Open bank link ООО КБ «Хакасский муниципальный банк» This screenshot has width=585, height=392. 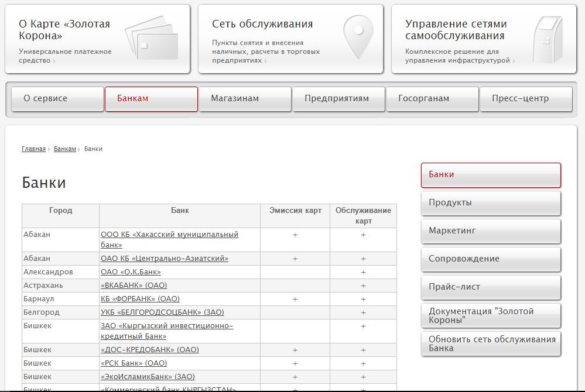coord(169,240)
